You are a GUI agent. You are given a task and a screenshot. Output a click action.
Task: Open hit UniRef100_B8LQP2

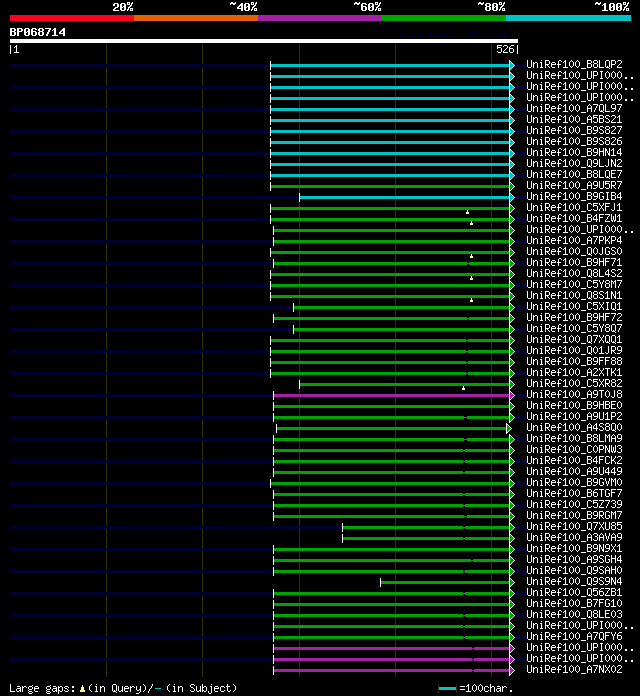[574, 64]
